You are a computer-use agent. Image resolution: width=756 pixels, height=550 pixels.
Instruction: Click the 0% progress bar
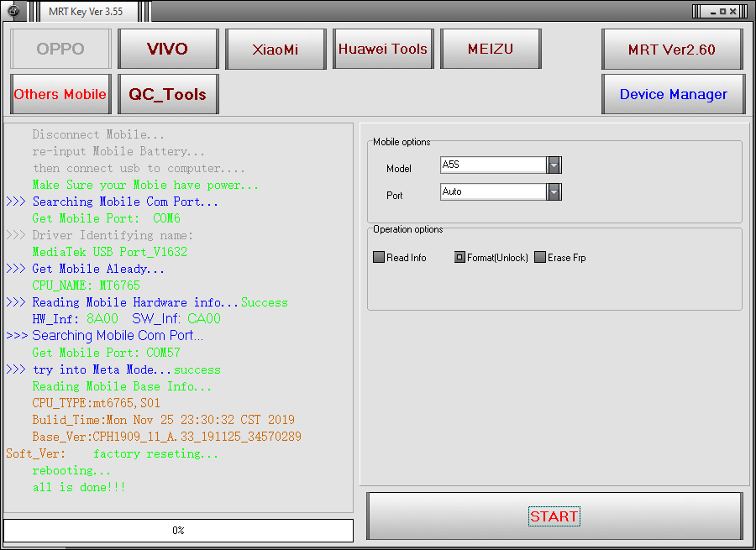coord(178,530)
